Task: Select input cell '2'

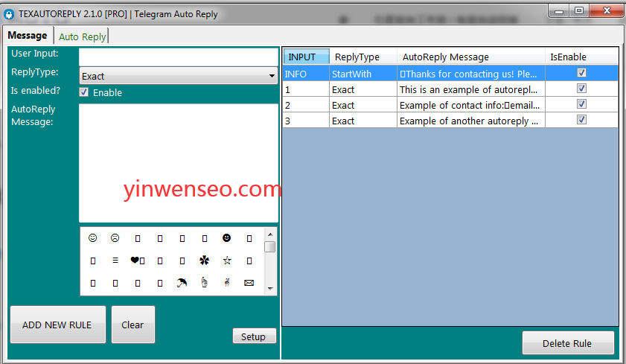Action: point(306,105)
